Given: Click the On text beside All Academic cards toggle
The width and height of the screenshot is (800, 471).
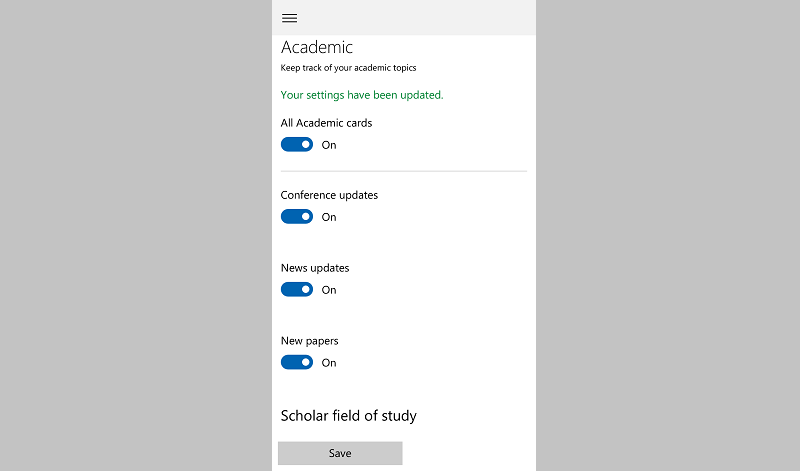Looking at the screenshot, I should pos(329,145).
